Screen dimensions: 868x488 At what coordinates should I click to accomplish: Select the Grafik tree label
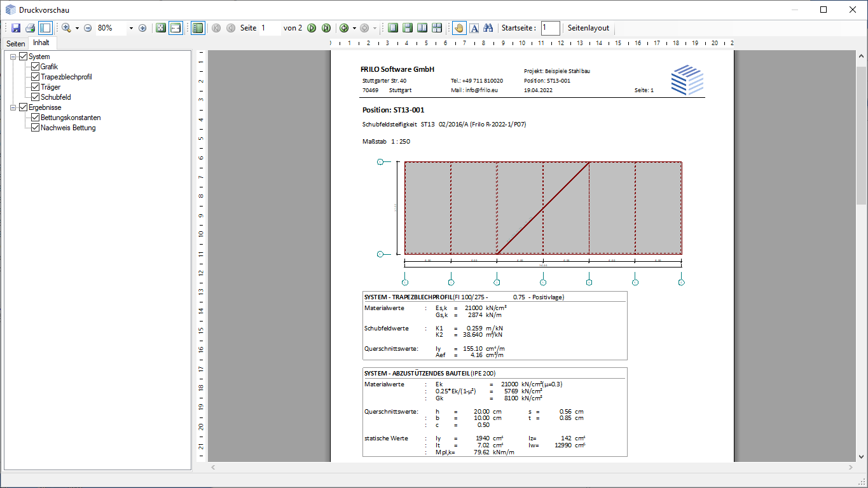click(x=50, y=67)
